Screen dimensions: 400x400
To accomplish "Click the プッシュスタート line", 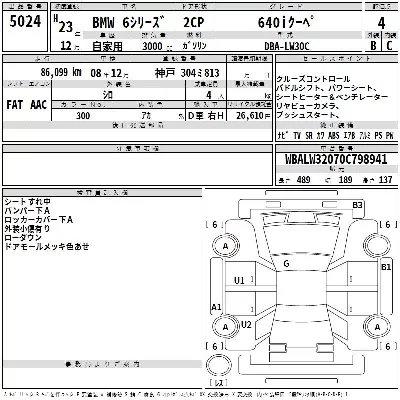I will coord(307,115).
